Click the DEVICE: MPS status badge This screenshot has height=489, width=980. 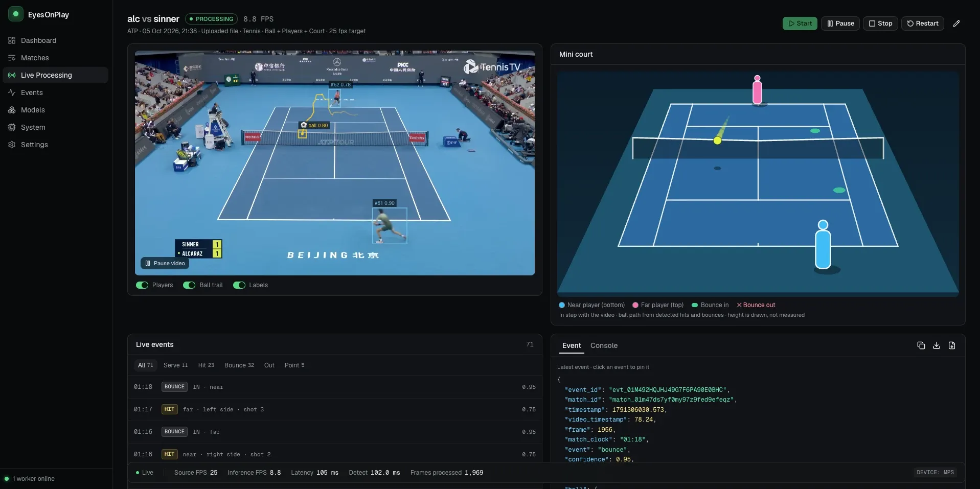point(935,473)
